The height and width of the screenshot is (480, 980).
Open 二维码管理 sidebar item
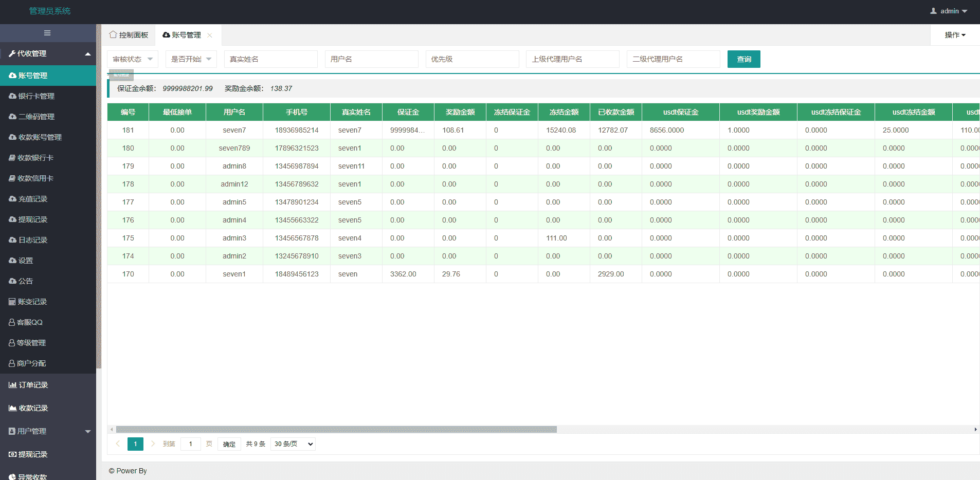[x=36, y=117]
